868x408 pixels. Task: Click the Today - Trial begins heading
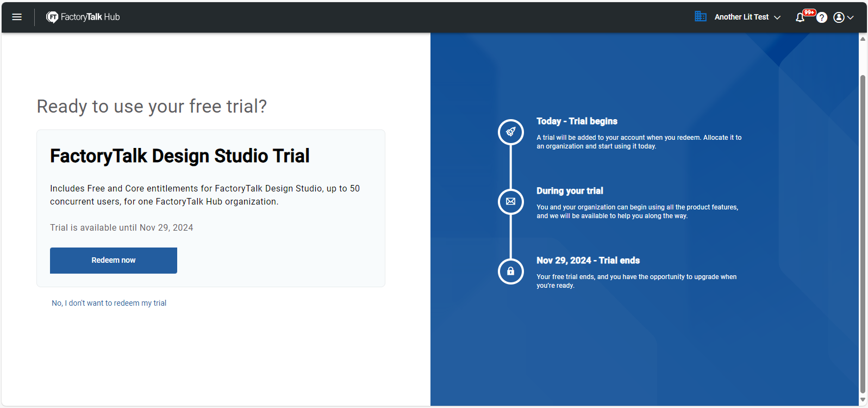tap(577, 121)
